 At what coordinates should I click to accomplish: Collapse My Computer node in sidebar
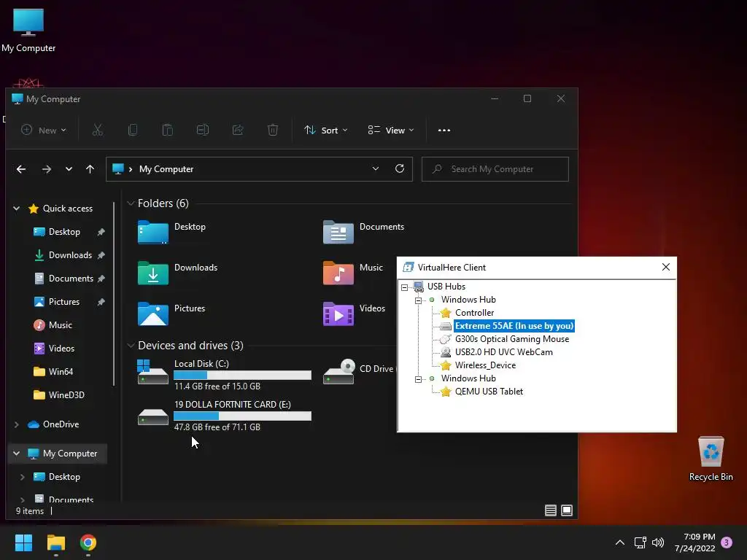coord(16,454)
